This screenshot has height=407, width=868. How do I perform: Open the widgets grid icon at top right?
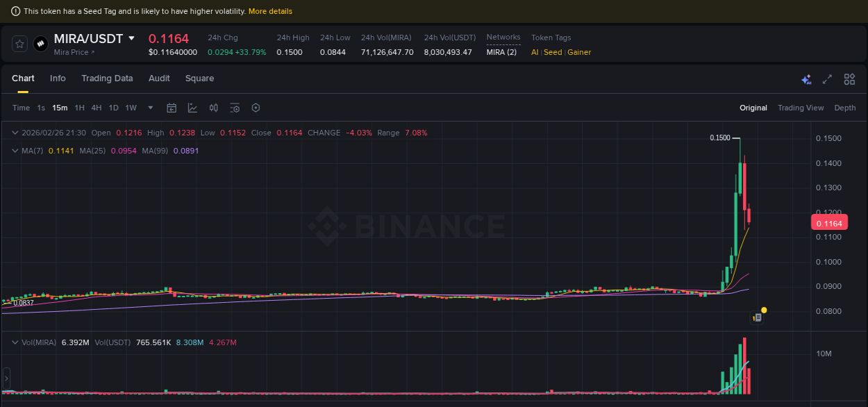849,79
